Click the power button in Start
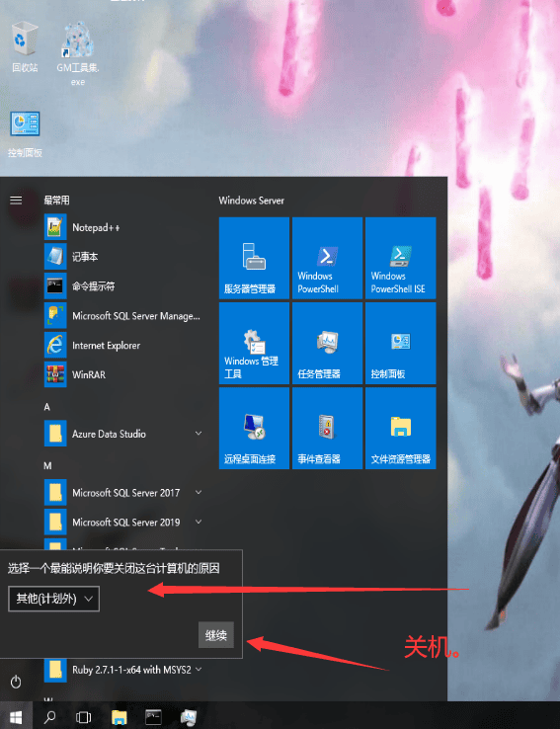 click(16, 682)
